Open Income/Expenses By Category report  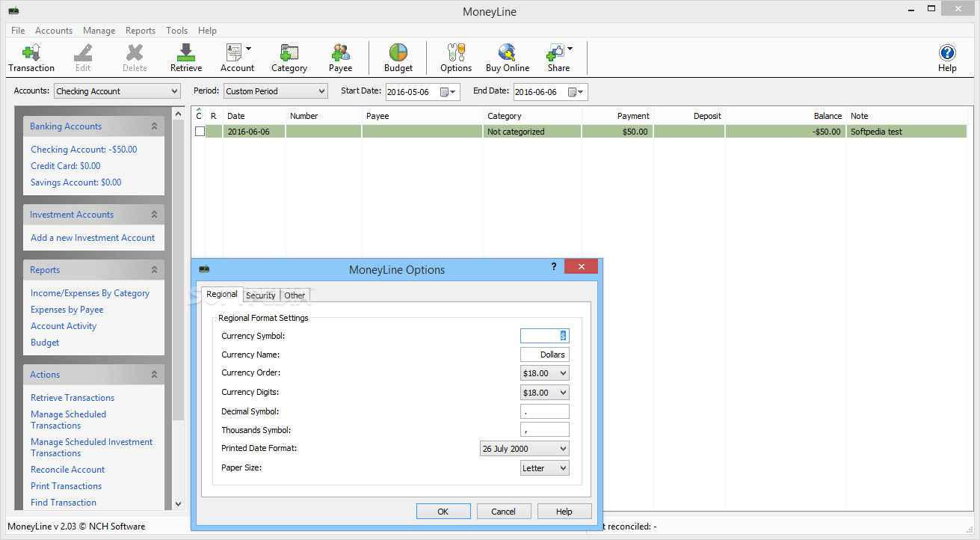coord(90,293)
